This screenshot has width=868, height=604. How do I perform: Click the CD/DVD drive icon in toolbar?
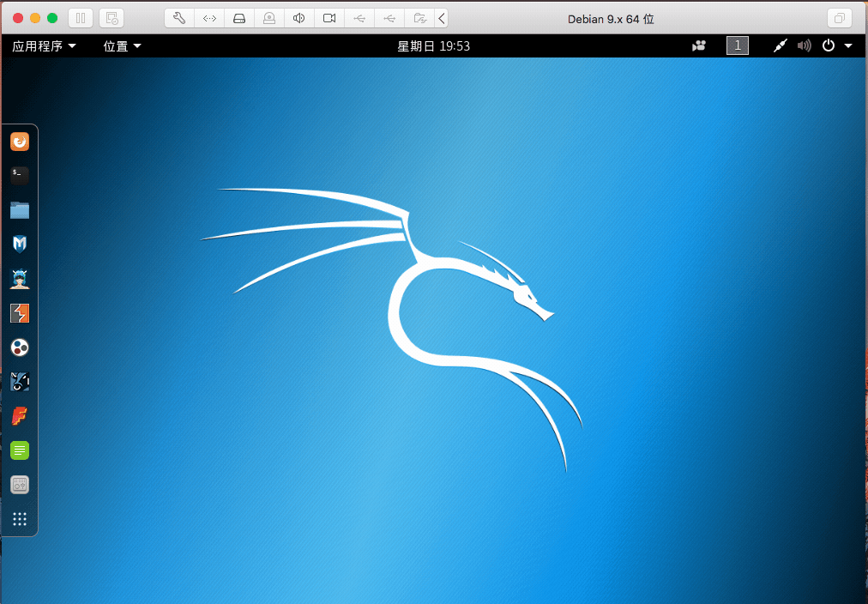click(x=269, y=18)
